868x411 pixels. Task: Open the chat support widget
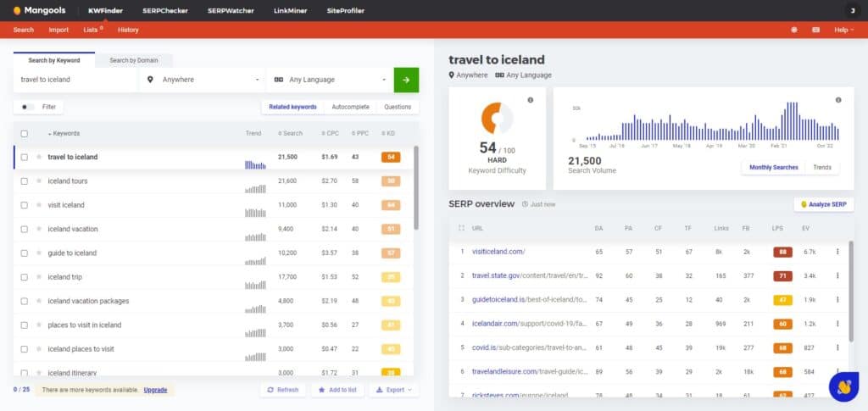[x=843, y=387]
